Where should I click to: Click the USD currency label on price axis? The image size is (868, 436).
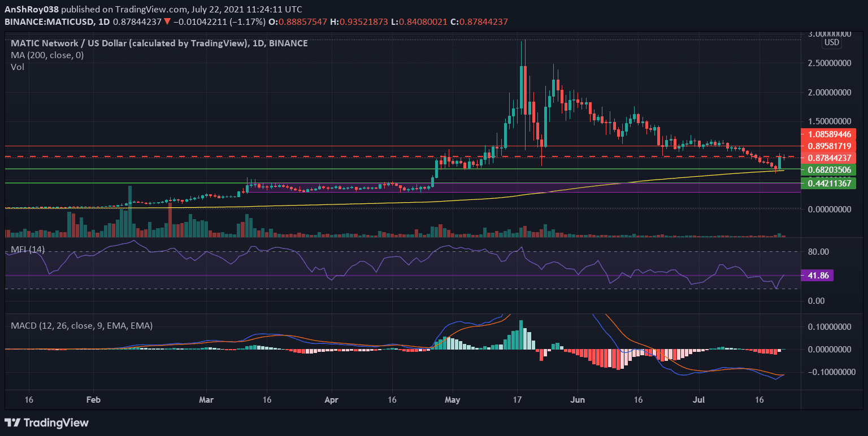pos(831,42)
